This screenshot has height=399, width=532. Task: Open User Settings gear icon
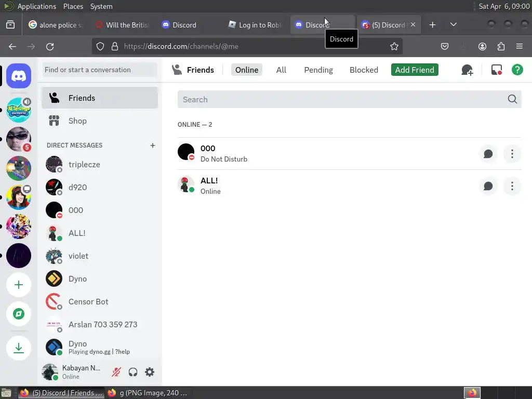point(150,372)
